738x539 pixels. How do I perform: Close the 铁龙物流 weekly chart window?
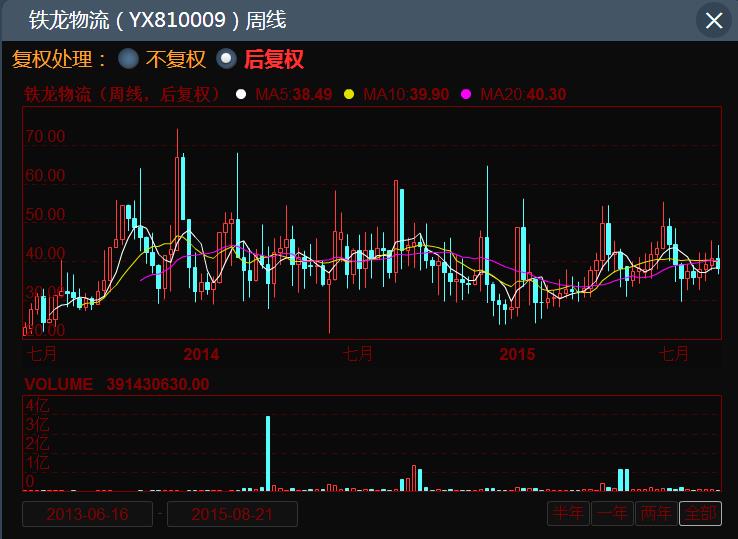pyautogui.click(x=714, y=21)
